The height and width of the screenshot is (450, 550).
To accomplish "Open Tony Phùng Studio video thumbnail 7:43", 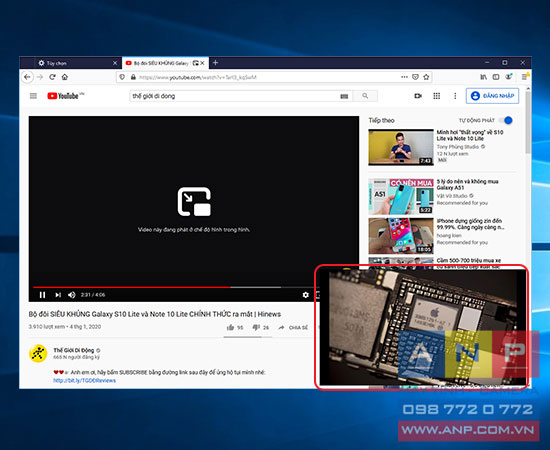I will click(x=401, y=147).
